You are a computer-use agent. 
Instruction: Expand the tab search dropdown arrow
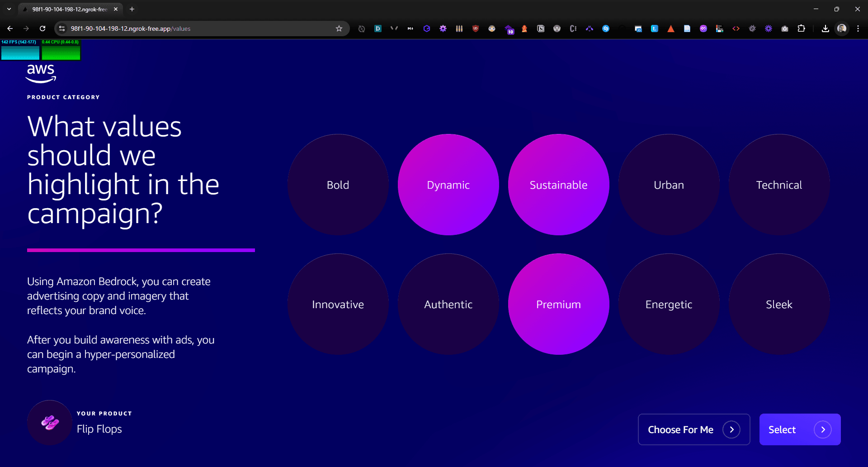[x=9, y=9]
